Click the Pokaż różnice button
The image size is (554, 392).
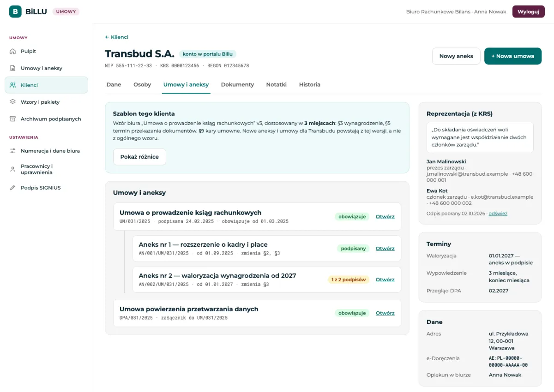[139, 157]
